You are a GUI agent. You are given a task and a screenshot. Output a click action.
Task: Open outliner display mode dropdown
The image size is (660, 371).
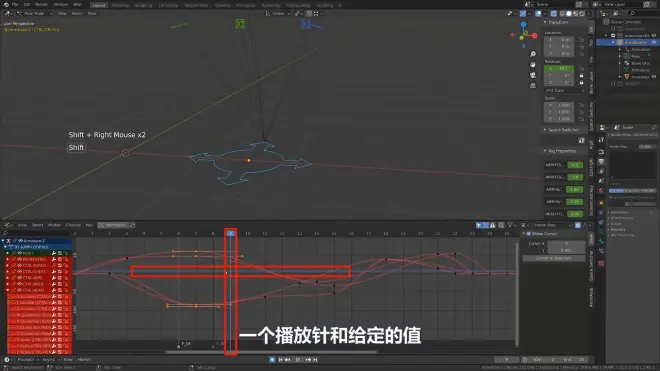(x=617, y=13)
